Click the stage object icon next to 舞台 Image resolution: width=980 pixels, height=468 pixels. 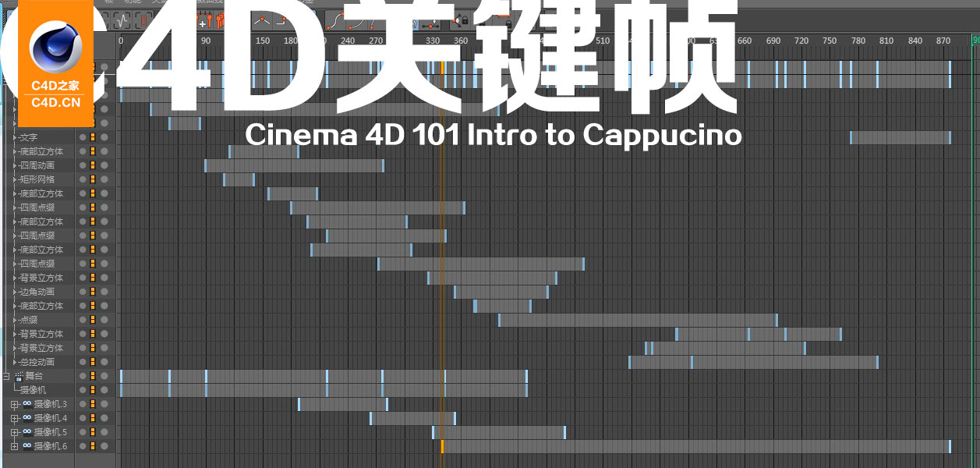(x=18, y=377)
